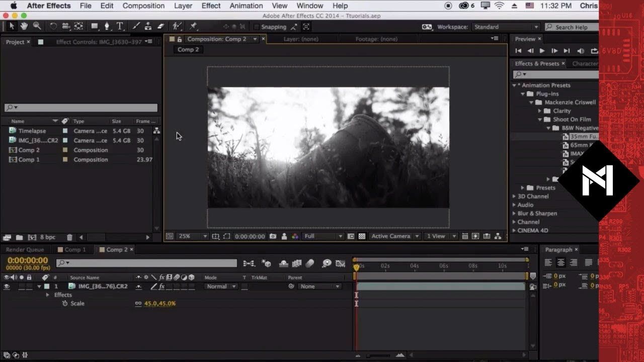The height and width of the screenshot is (362, 644).
Task: Select the Zoom magnifier tool
Action: coord(37,26)
